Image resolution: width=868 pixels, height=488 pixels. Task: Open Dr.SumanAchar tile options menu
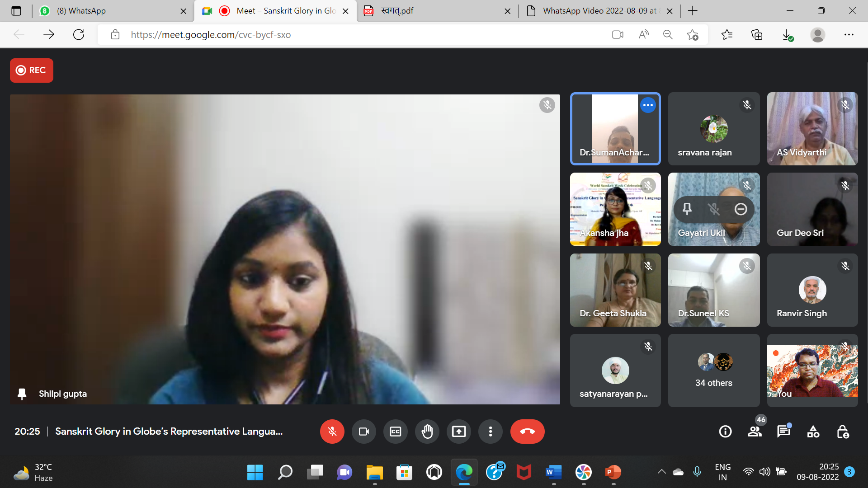pyautogui.click(x=648, y=105)
